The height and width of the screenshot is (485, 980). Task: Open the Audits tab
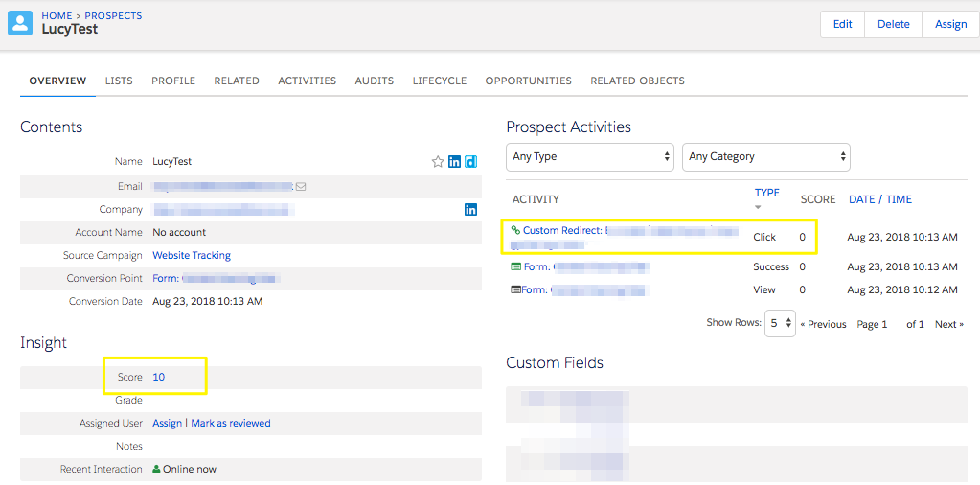(x=375, y=81)
